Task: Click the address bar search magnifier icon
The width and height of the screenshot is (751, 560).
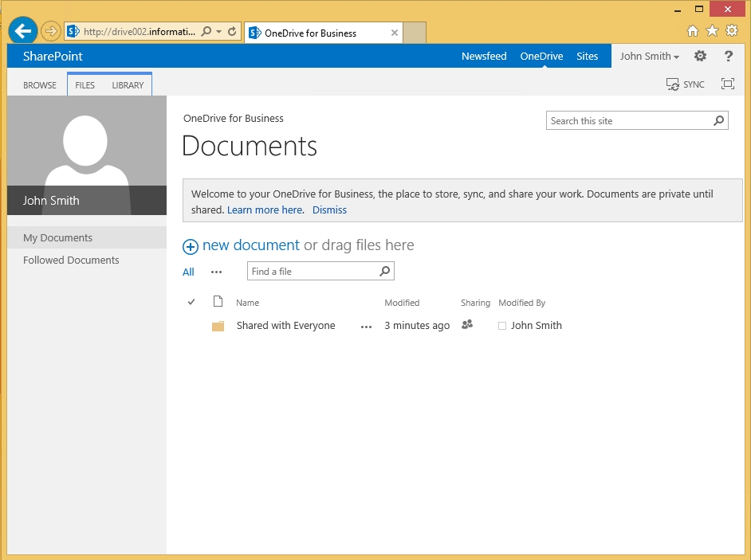Action: tap(206, 32)
